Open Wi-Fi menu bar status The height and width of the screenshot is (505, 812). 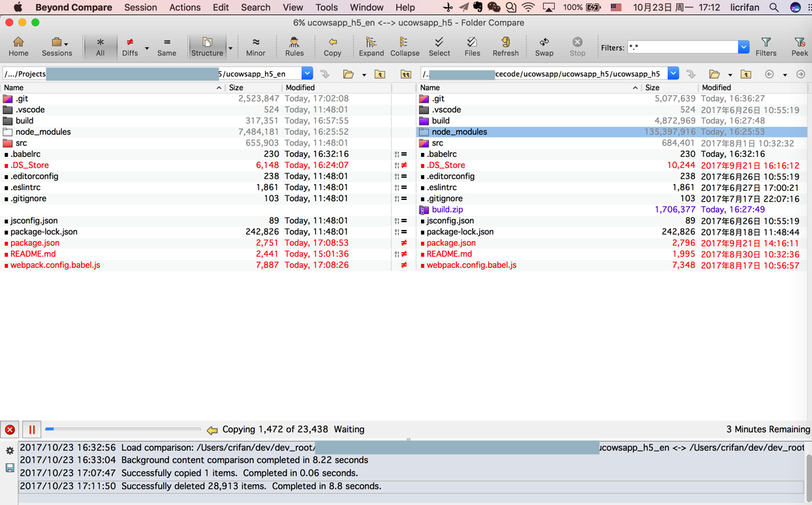tap(528, 7)
